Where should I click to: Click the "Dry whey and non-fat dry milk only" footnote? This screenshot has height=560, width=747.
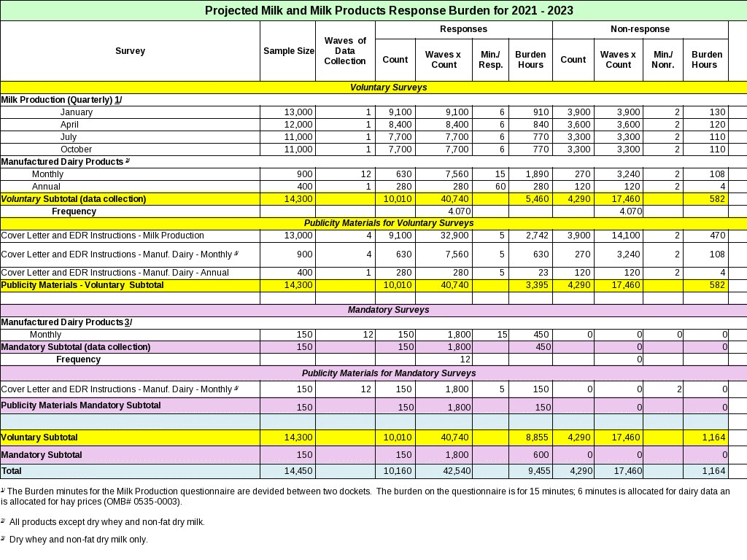tap(77, 540)
